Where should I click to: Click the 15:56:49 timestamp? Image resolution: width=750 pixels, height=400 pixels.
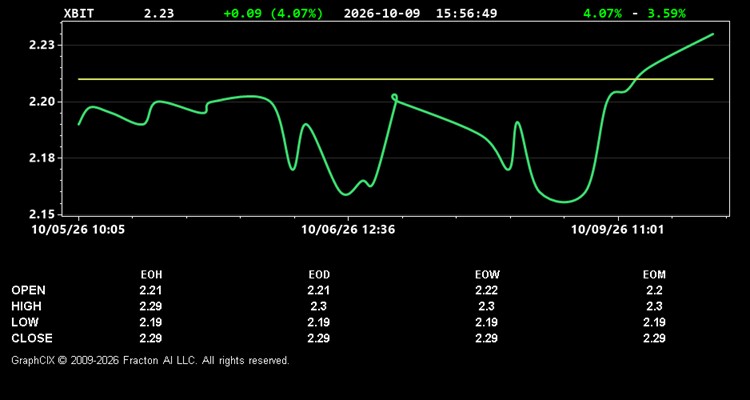(466, 13)
